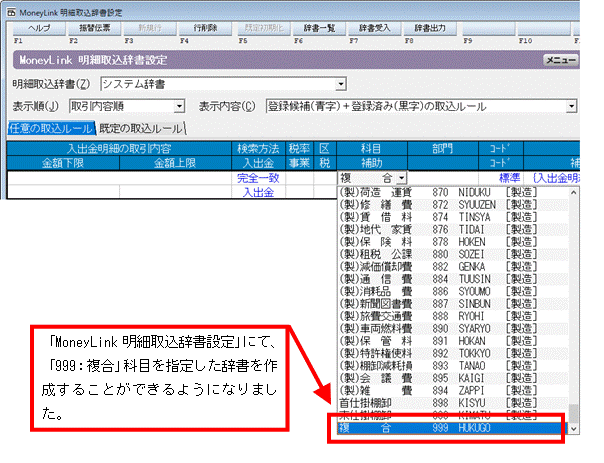Click the empty 金額上限 input cell
The image size is (604, 463).
coord(175,192)
